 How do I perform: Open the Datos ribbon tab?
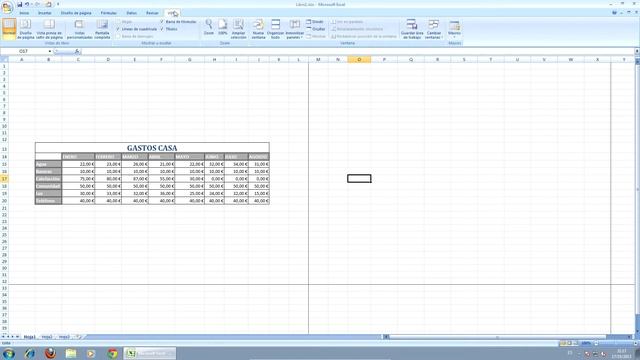tap(131, 13)
